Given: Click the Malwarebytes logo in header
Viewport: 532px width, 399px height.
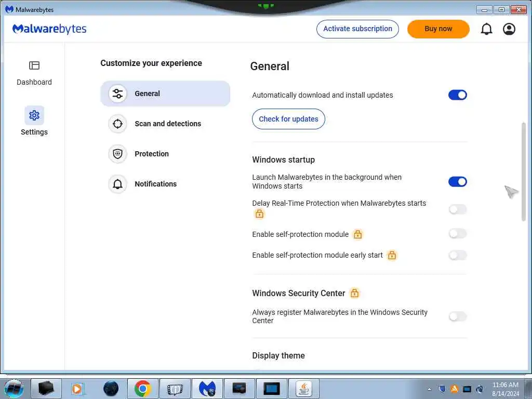Looking at the screenshot, I should click(49, 29).
